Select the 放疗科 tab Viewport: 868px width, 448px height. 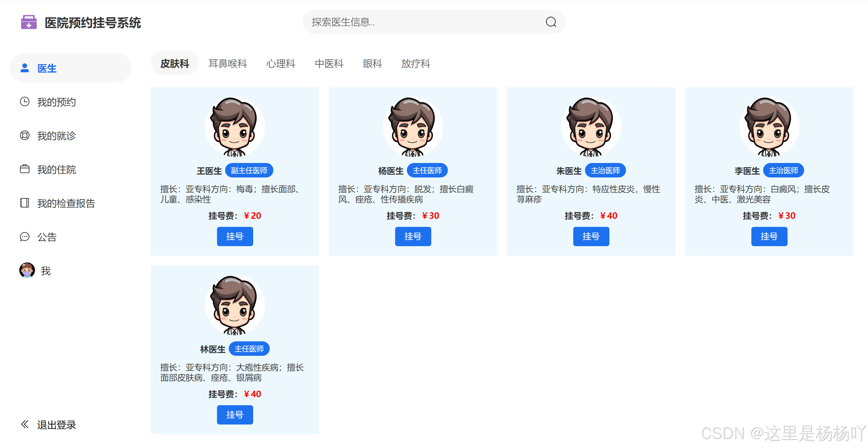pos(416,64)
